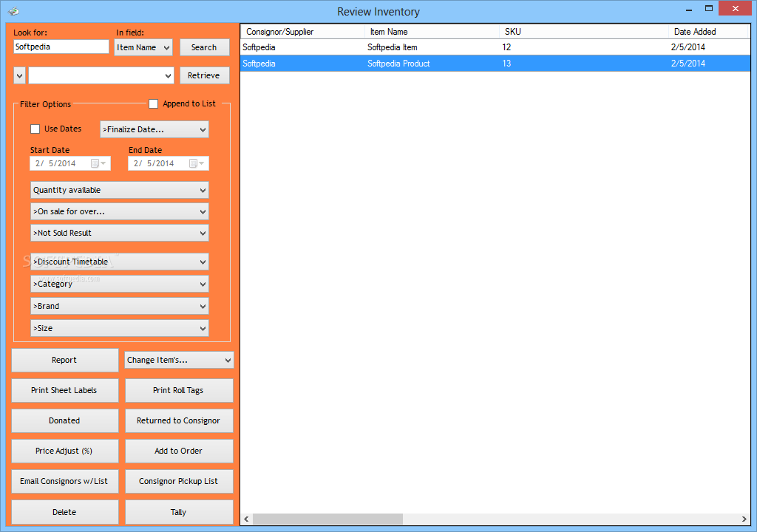Click Softpedia consignor in the Softpedia Item row
The height and width of the screenshot is (532, 757).
coord(259,47)
